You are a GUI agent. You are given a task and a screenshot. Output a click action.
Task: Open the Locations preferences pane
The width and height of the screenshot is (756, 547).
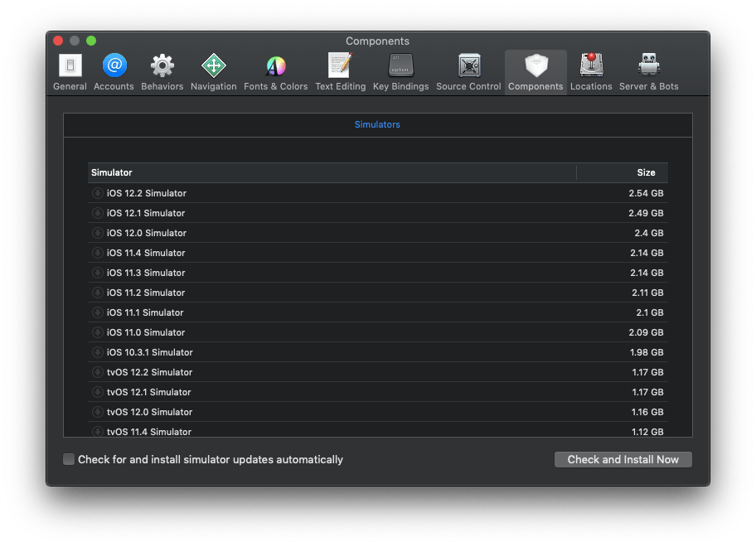591,72
